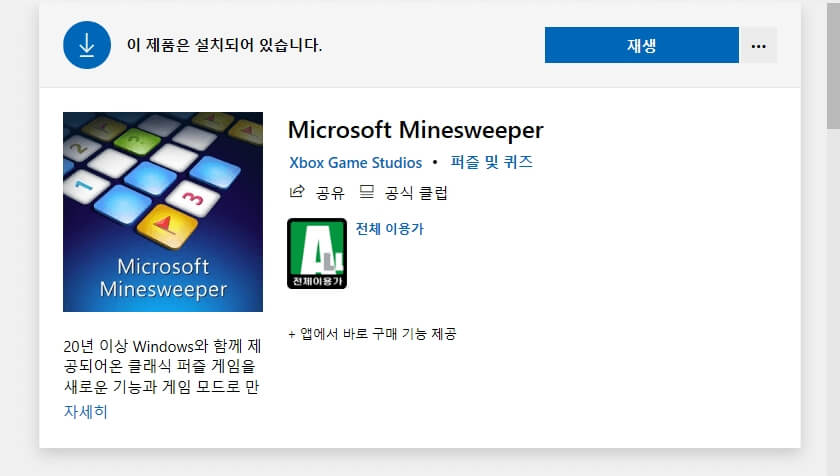The width and height of the screenshot is (840, 476).
Task: Click the green 전체이용가 rating badge
Action: pyautogui.click(x=317, y=253)
